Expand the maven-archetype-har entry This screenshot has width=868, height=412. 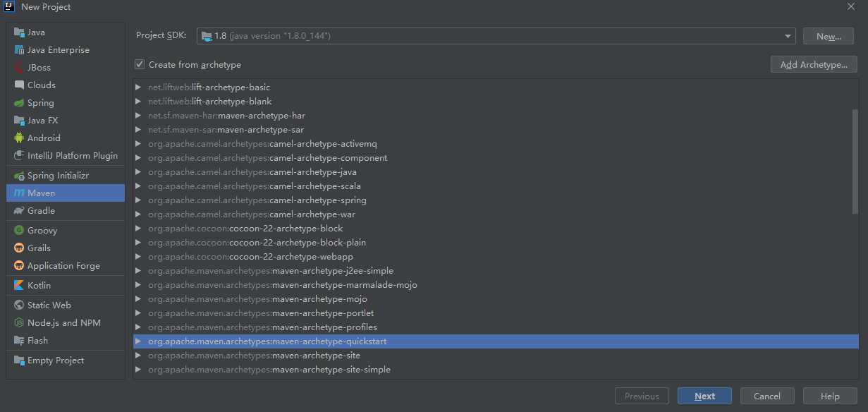click(138, 116)
